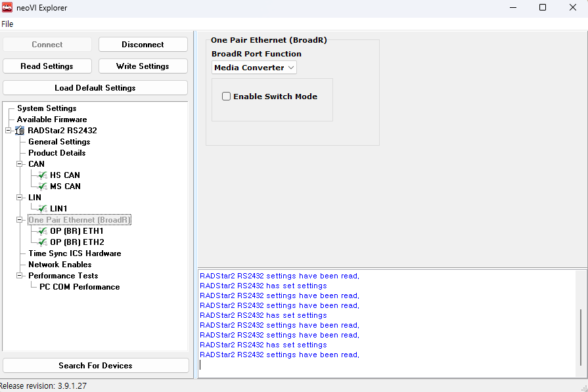Click the grayed Connect button

(x=47, y=45)
